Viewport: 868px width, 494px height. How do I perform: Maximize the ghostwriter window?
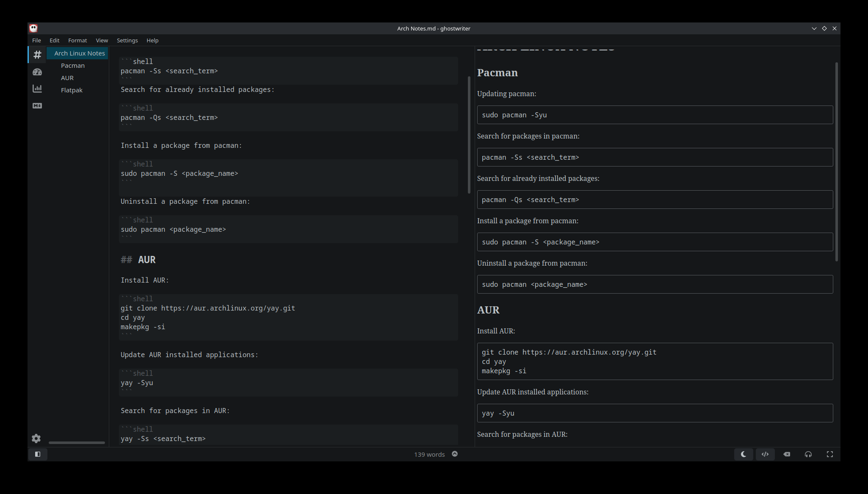coord(824,28)
